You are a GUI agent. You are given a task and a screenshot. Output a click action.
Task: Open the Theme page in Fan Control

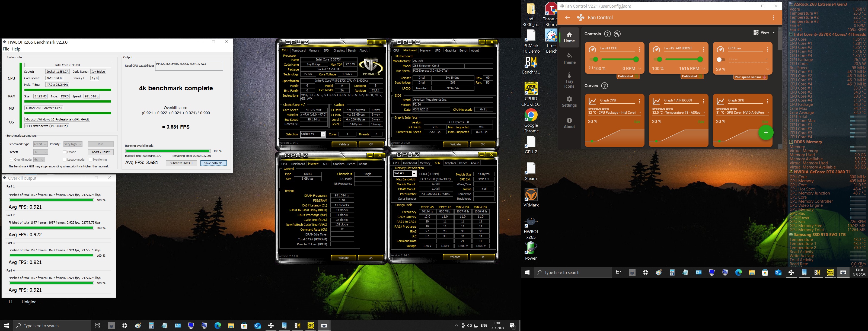(569, 59)
